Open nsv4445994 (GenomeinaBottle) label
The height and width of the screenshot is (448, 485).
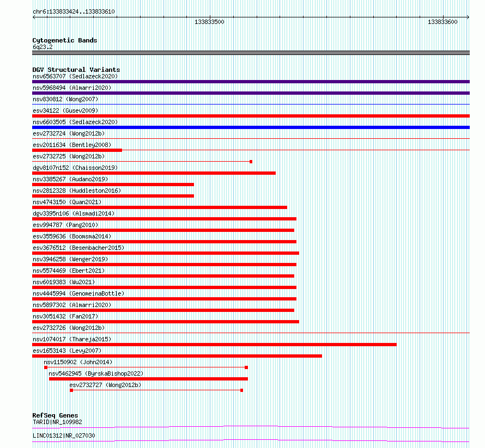(x=78, y=293)
